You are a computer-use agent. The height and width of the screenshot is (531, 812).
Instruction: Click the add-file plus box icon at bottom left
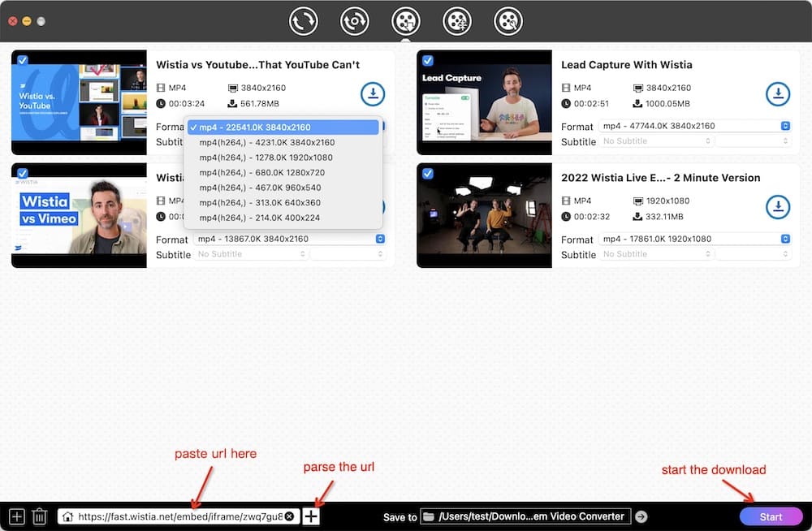tap(16, 516)
